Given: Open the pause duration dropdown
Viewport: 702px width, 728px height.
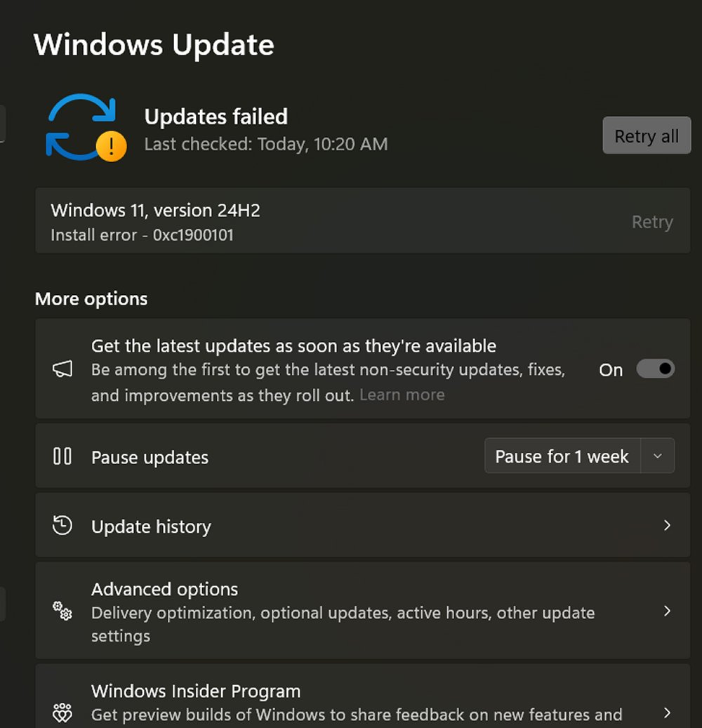Looking at the screenshot, I should click(x=658, y=456).
